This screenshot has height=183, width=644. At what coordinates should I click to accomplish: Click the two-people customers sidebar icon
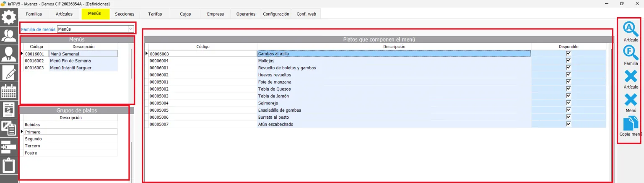[x=9, y=35]
